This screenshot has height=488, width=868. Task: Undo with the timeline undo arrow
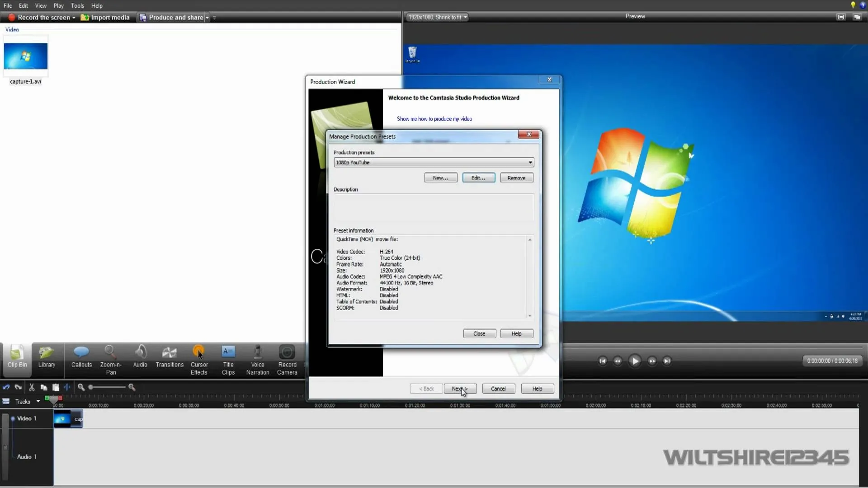point(6,387)
